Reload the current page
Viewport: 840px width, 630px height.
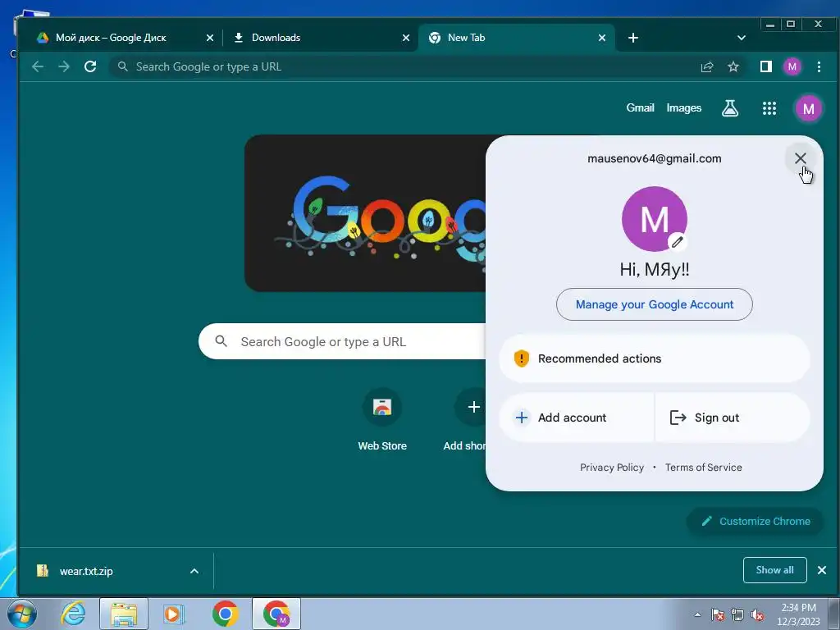pos(90,66)
